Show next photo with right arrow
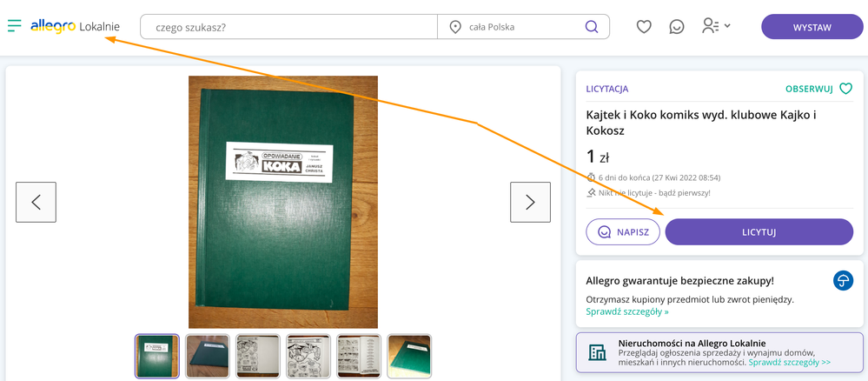 (x=530, y=202)
